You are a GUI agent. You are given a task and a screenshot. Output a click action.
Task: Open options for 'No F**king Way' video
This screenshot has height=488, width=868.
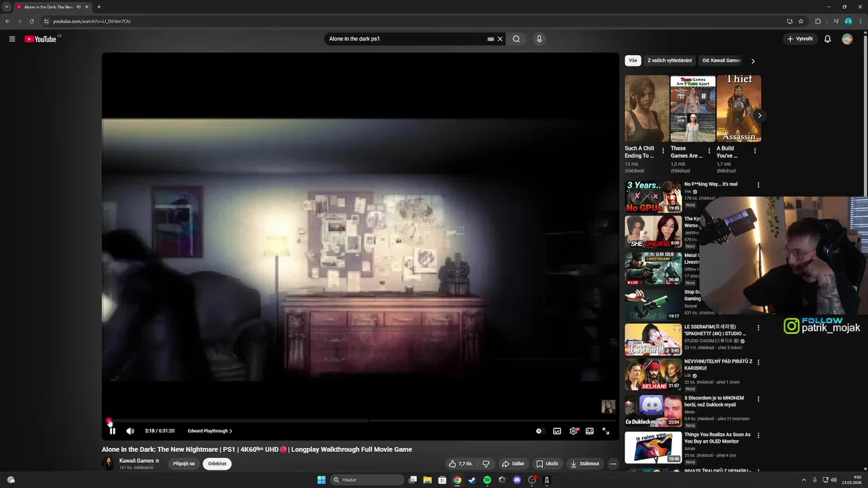[758, 185]
